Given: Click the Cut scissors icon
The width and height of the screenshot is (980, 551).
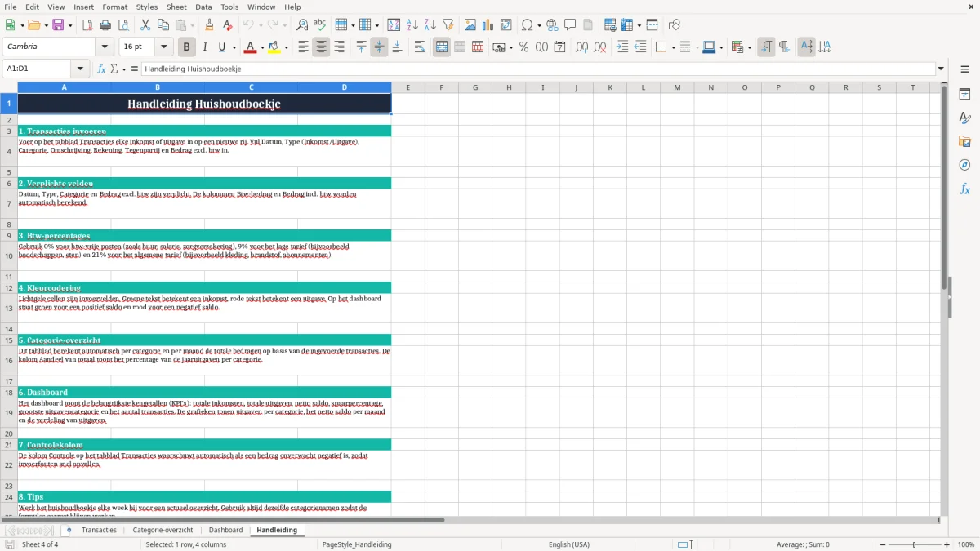Looking at the screenshot, I should click(145, 25).
